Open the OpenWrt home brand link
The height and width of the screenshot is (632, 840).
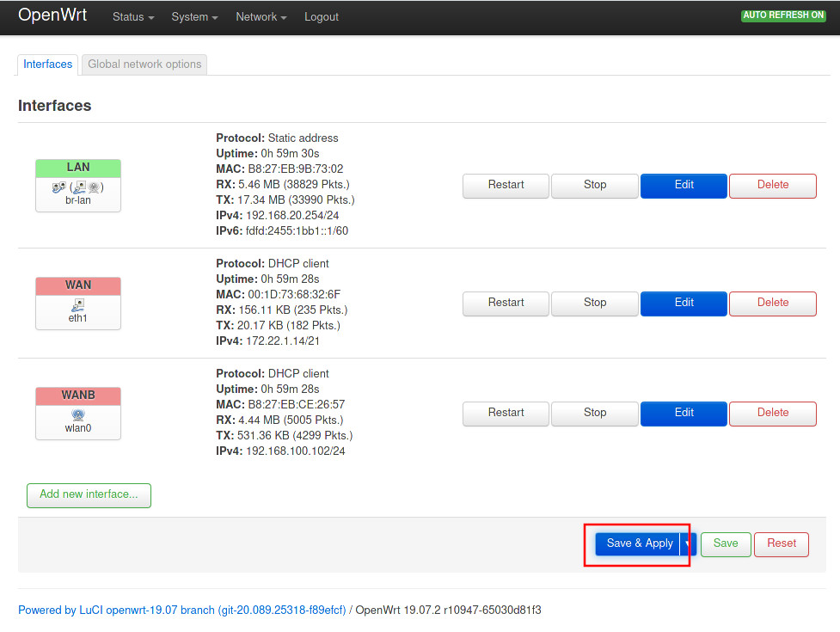52,15
